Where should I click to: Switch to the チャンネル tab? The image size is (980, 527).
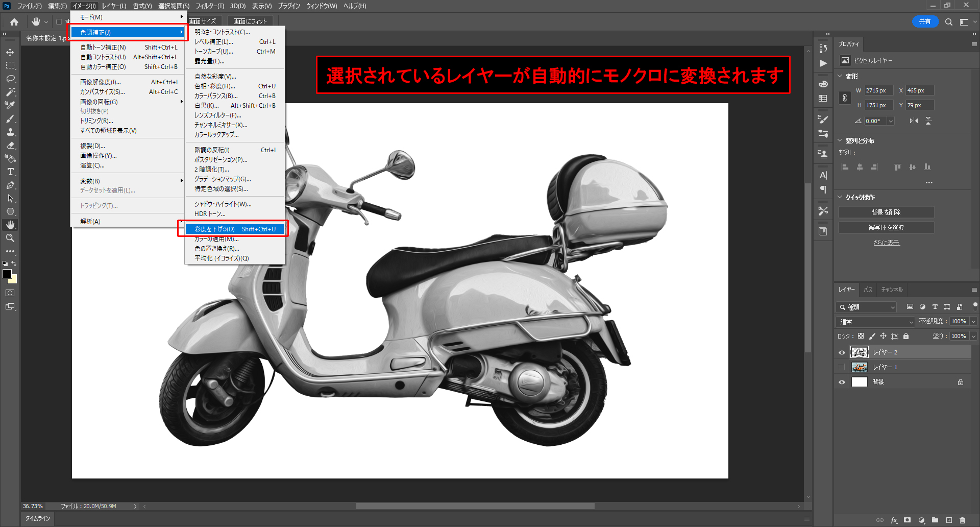coord(892,290)
